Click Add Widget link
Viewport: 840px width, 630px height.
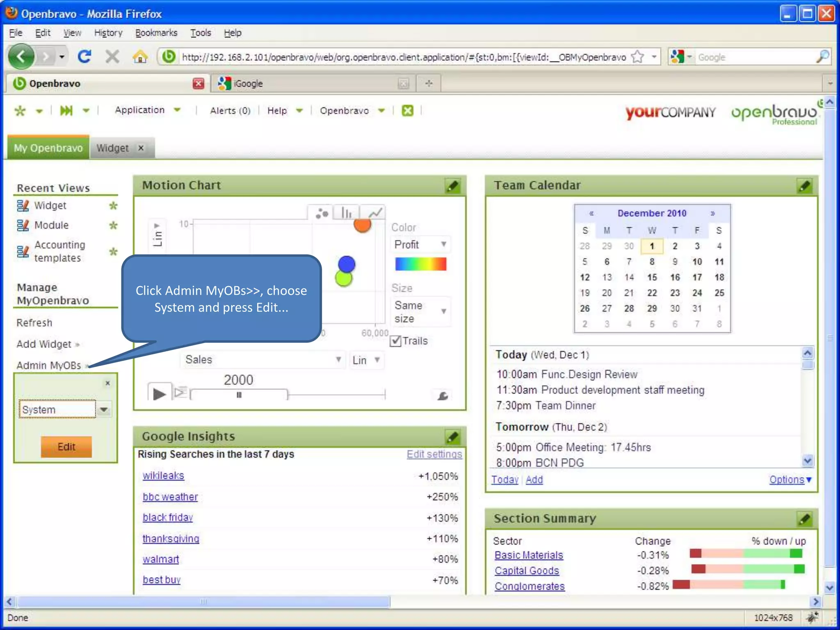[44, 344]
